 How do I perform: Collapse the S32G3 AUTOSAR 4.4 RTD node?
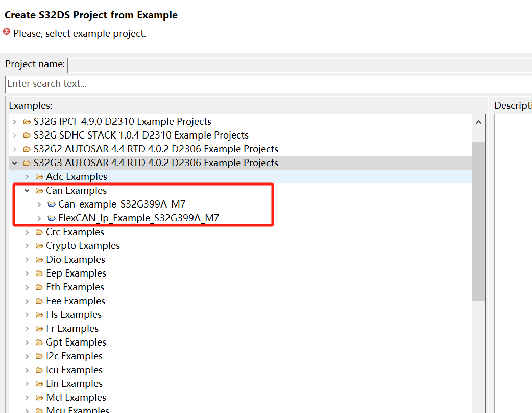pyautogui.click(x=14, y=163)
